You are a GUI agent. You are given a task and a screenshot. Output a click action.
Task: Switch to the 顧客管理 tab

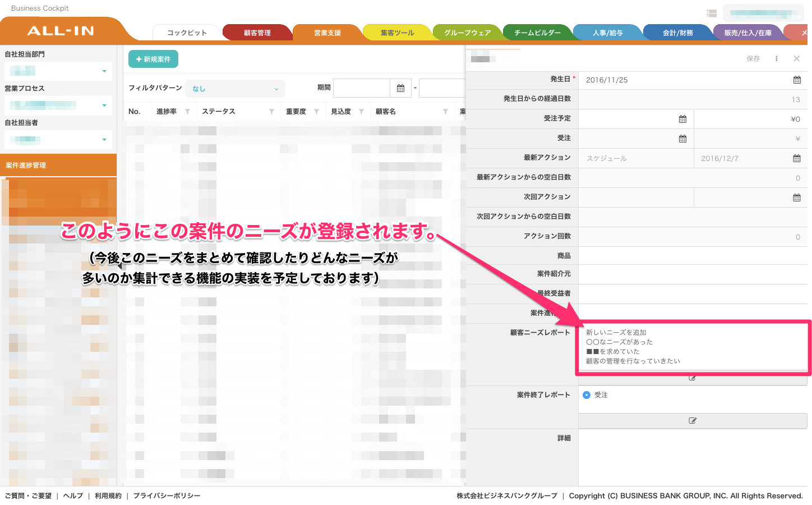tap(257, 33)
